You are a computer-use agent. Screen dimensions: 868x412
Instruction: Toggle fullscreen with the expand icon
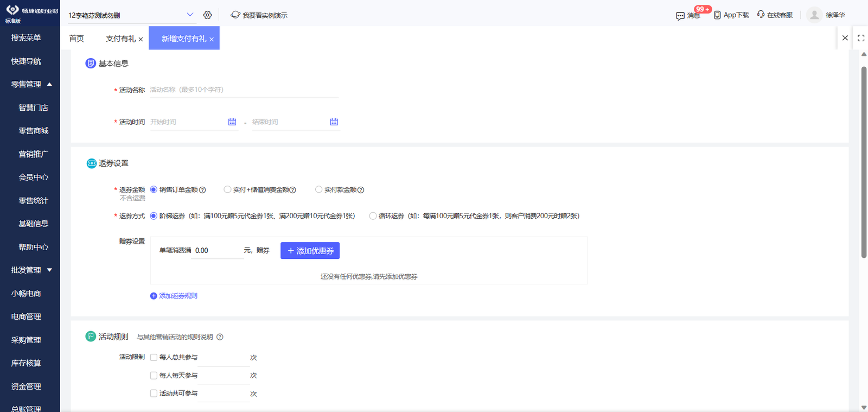861,38
